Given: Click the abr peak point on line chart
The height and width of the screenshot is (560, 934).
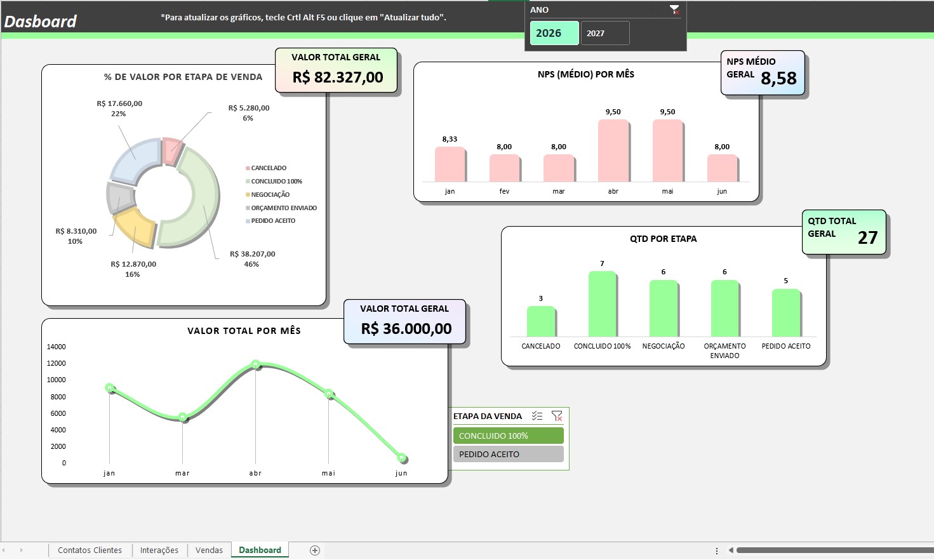Looking at the screenshot, I should 255,364.
